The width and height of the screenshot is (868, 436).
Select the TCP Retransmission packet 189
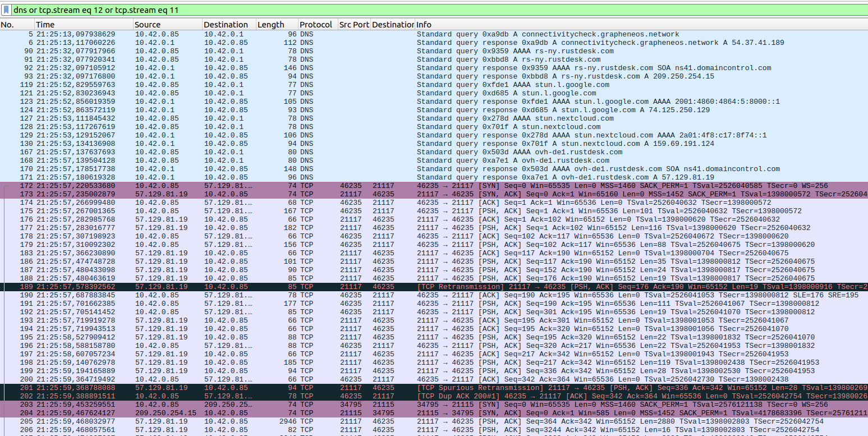pyautogui.click(x=337, y=287)
